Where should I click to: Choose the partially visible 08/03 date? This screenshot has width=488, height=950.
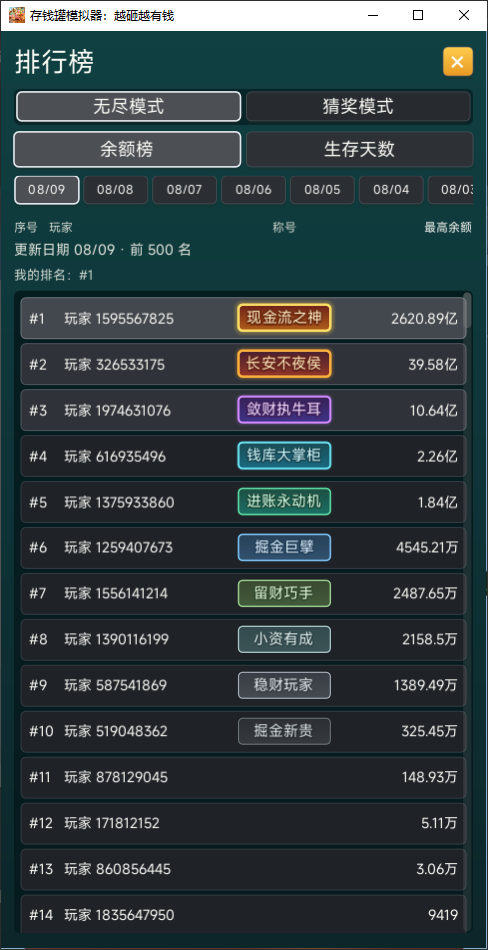pyautogui.click(x=451, y=190)
